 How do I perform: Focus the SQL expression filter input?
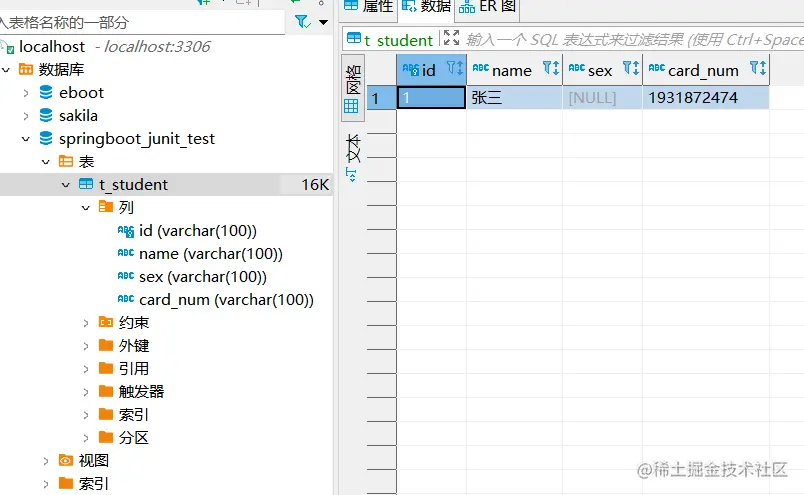634,39
